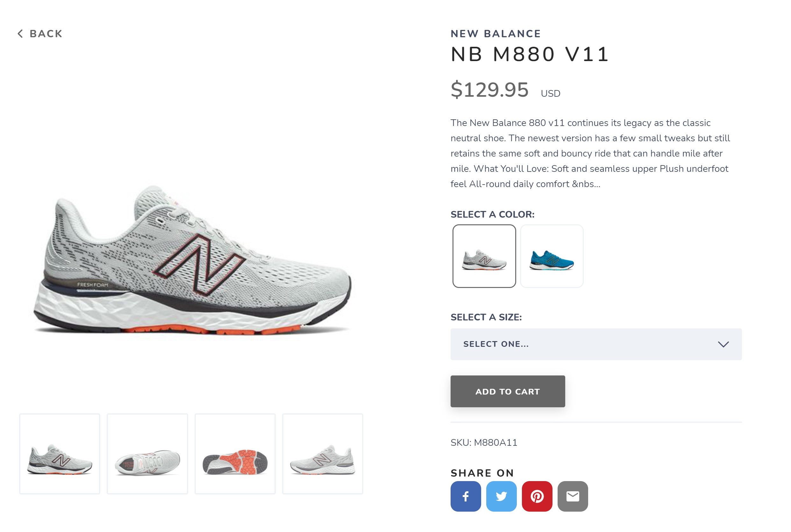
Task: Show the top-view shoe thumbnail
Action: point(147,454)
